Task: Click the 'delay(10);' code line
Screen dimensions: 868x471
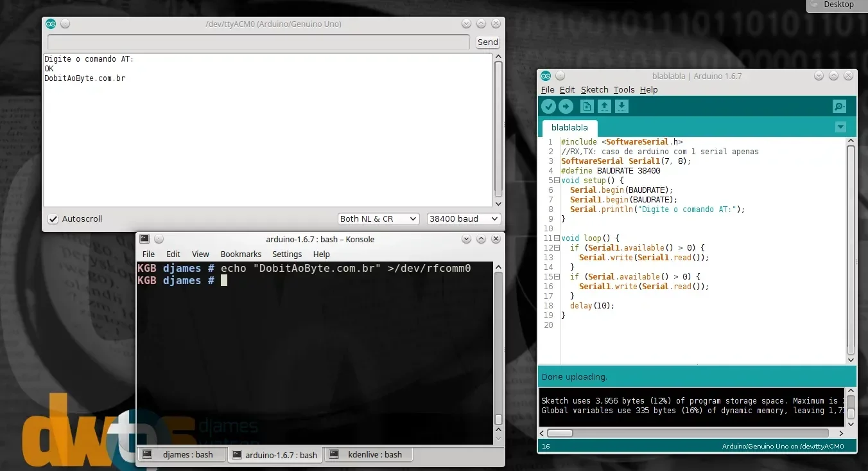Action: 592,306
